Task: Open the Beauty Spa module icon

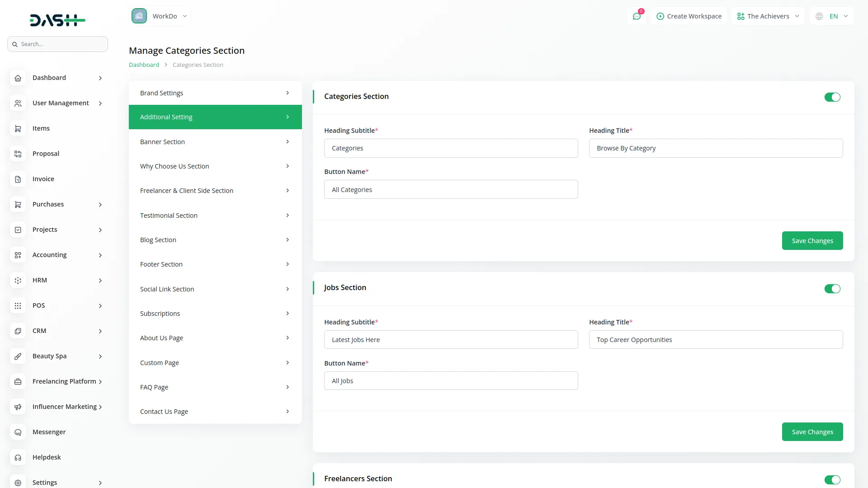Action: pyautogui.click(x=18, y=356)
